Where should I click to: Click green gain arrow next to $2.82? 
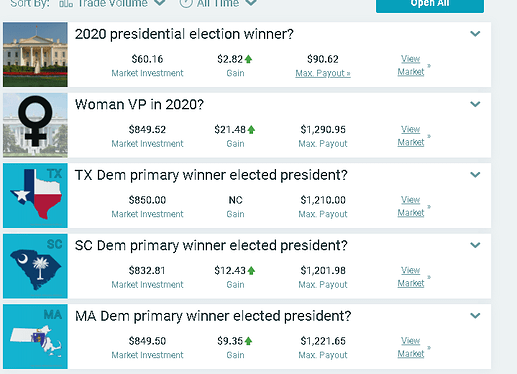point(248,59)
